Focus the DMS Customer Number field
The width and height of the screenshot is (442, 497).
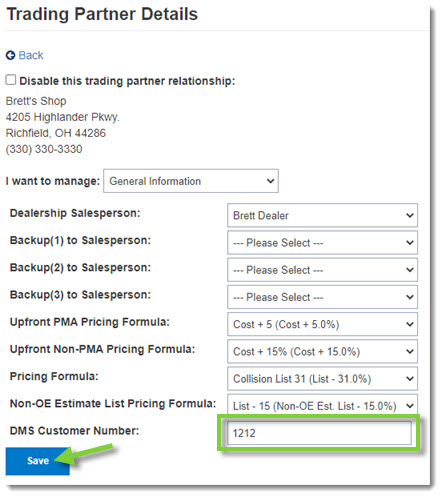[319, 433]
